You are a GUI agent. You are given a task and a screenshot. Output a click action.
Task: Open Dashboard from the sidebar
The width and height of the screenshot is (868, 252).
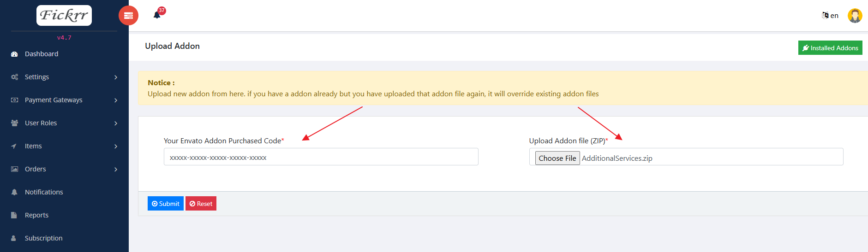coord(42,54)
